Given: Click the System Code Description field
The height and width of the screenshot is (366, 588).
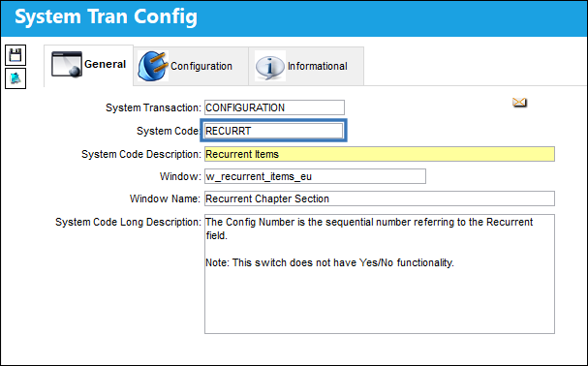Looking at the screenshot, I should [380, 154].
